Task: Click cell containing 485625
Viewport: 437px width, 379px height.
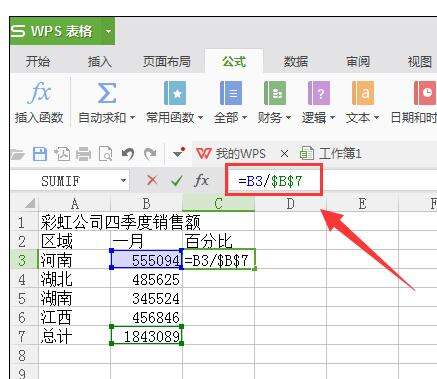Action: 147,279
